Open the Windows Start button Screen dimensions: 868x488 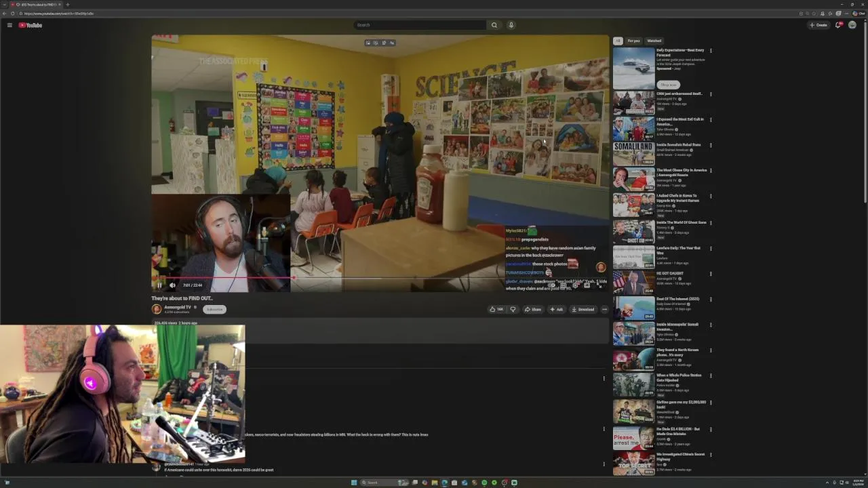[354, 483]
